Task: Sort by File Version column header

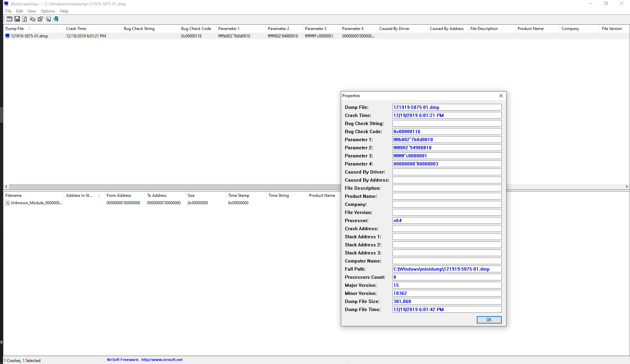Action: 614,29
